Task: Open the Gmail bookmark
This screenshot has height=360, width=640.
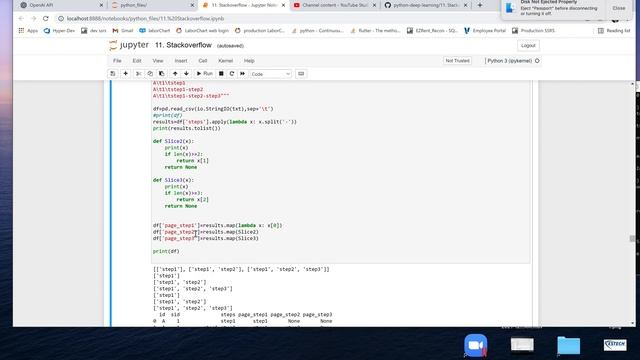Action: coord(123,31)
